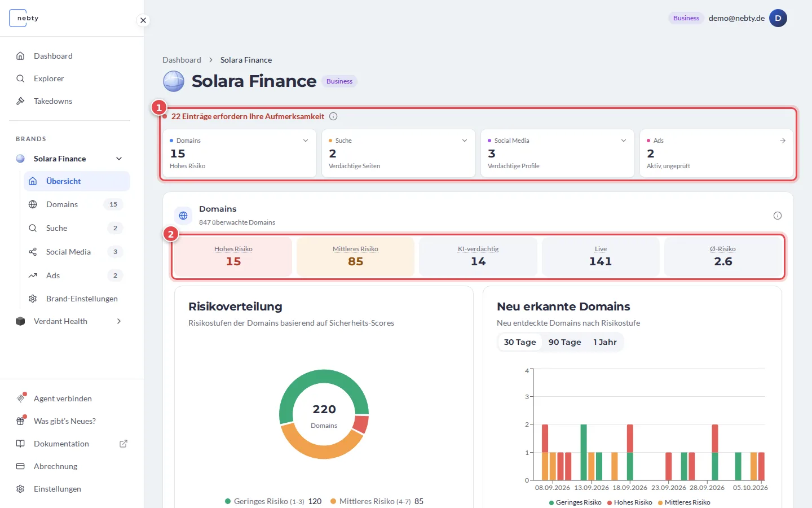
Task: Select the Übersicht sidebar item
Action: coord(77,181)
